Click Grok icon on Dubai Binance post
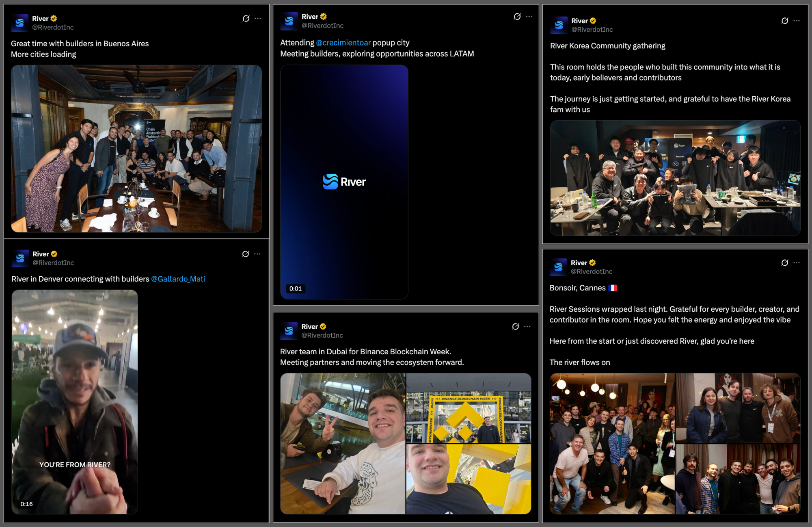The width and height of the screenshot is (812, 527). click(516, 327)
